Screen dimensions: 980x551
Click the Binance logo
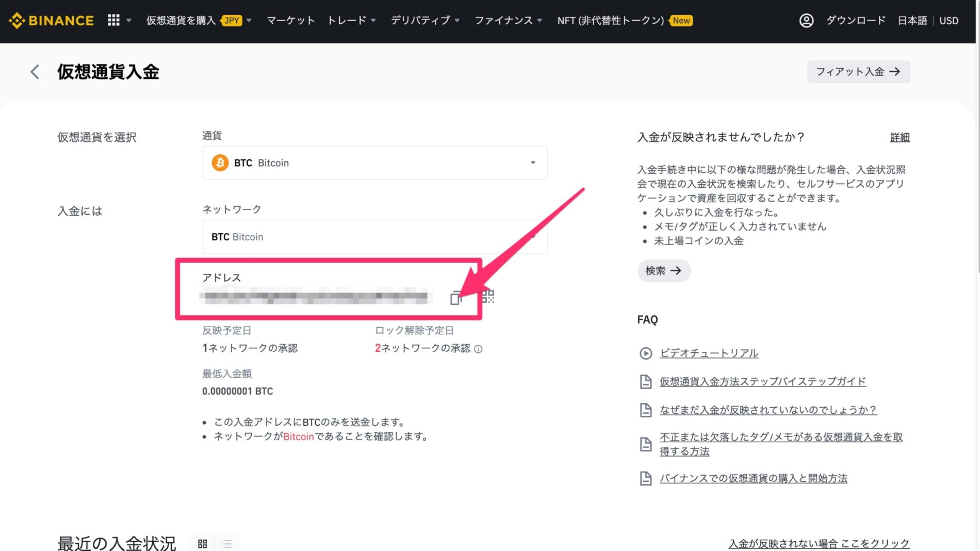pyautogui.click(x=51, y=21)
